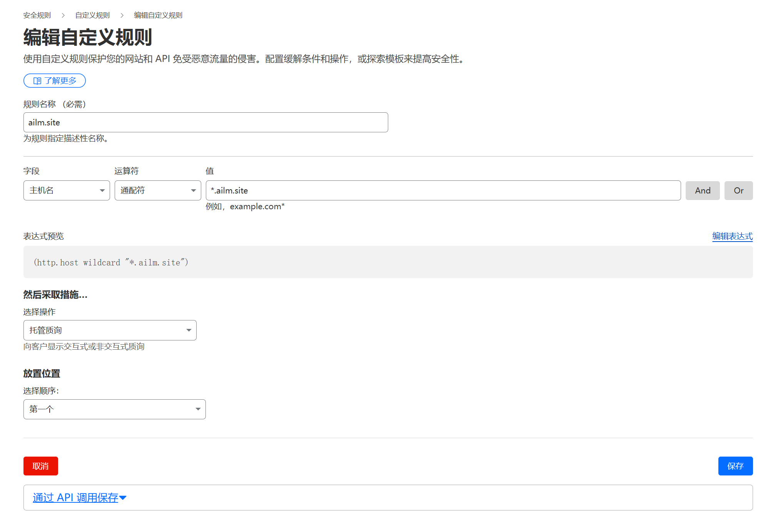Open the 第一个 order dropdown
The image size is (758, 532).
click(115, 409)
